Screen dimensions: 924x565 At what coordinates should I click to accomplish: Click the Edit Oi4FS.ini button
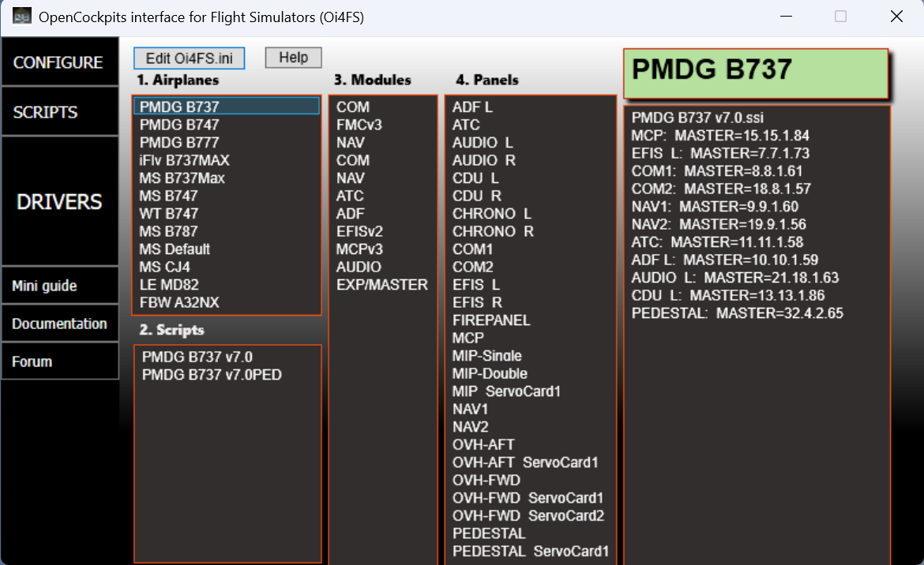(190, 58)
